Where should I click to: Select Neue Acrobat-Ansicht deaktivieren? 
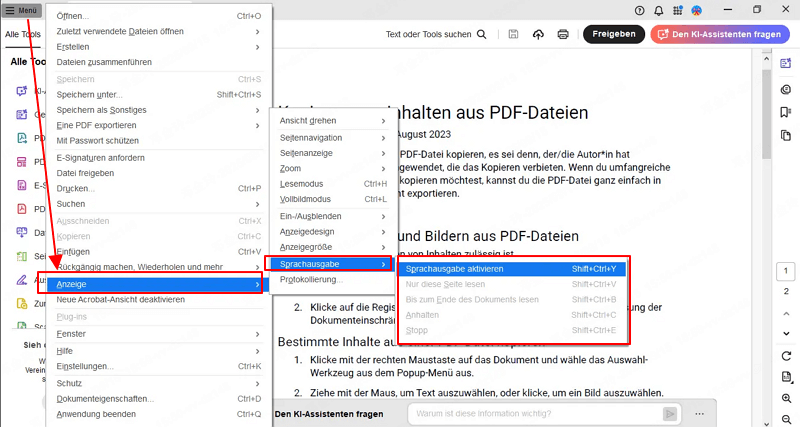(158, 299)
